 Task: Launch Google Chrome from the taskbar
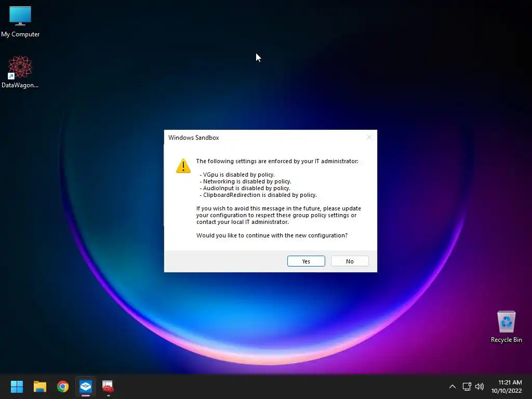[63, 387]
